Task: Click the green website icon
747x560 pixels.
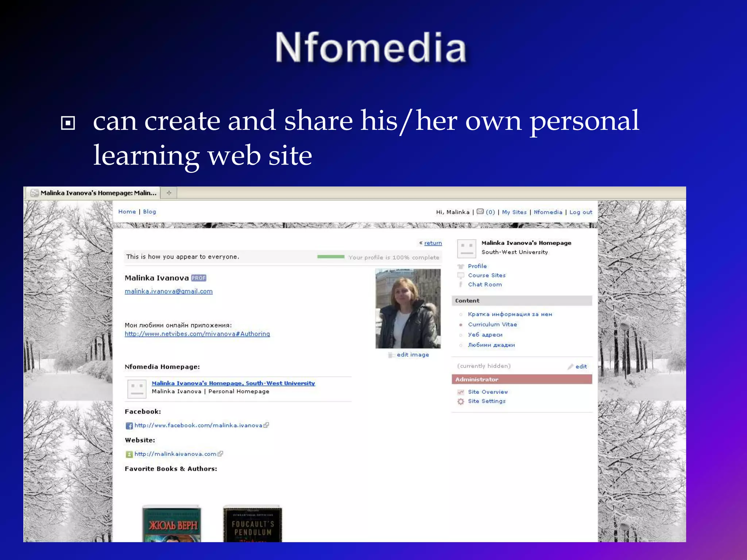Action: pos(129,454)
